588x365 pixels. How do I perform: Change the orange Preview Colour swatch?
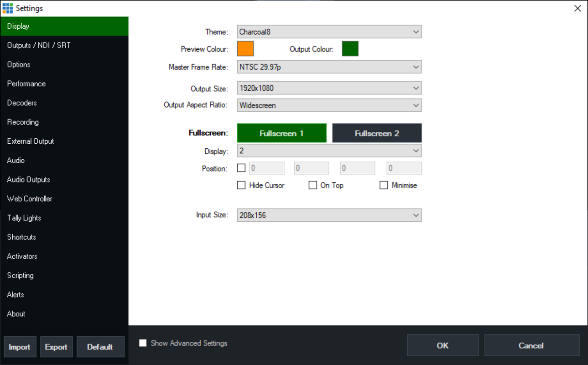(245, 48)
